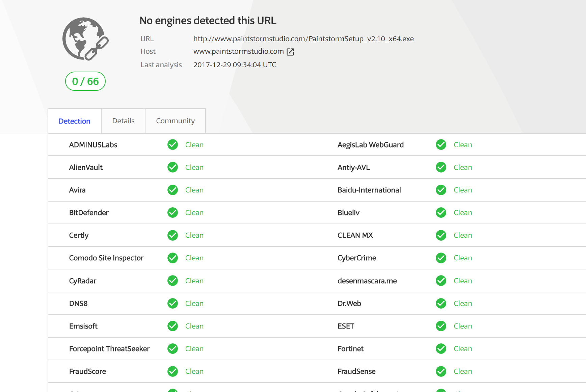Click the green checkmark for DNS8
Viewport: 586px width, 392px height.
[172, 303]
